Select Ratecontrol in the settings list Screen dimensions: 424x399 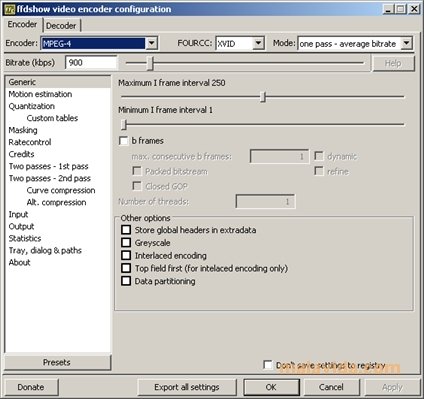coord(30,142)
